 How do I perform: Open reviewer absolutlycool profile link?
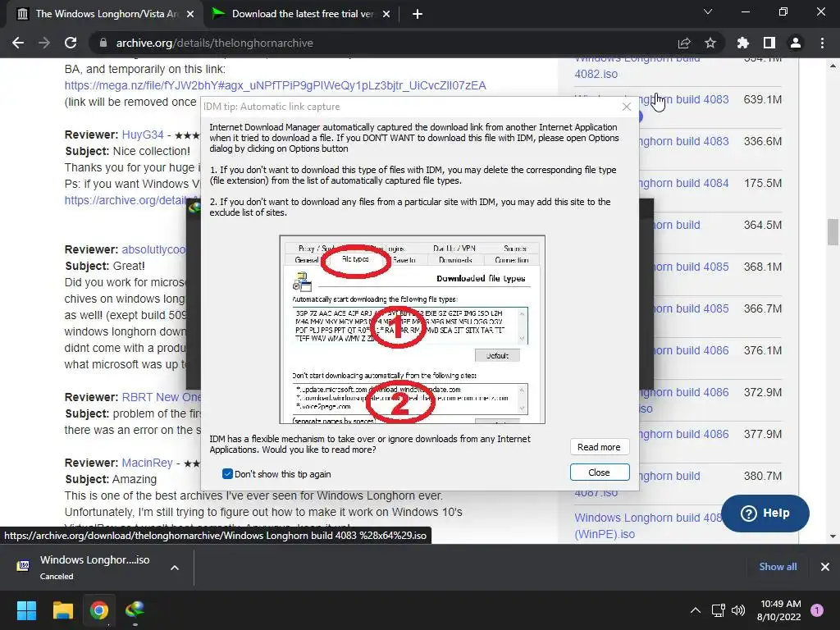pyautogui.click(x=153, y=249)
